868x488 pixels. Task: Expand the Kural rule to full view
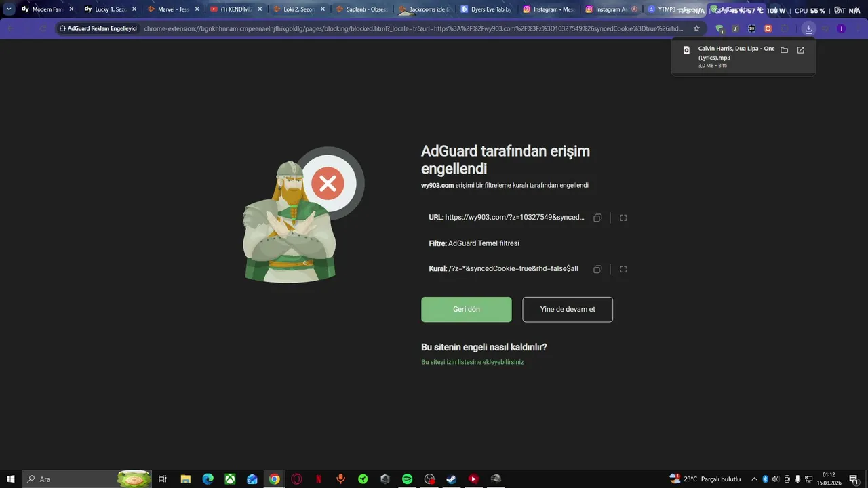point(623,269)
